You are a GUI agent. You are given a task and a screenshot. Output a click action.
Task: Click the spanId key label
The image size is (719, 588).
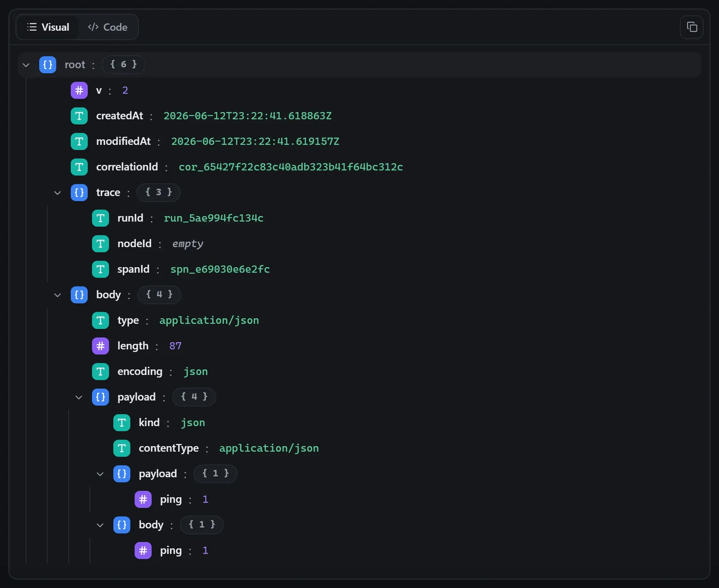tap(133, 269)
